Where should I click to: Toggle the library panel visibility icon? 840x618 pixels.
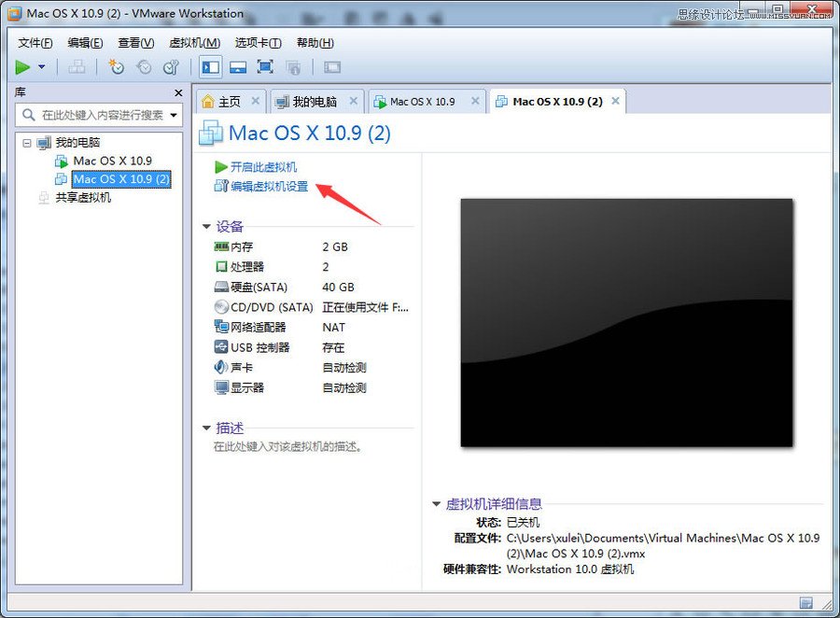pyautogui.click(x=209, y=66)
